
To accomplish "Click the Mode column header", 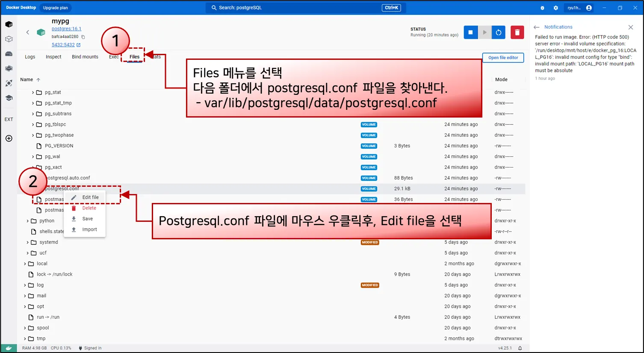I will pos(501,79).
